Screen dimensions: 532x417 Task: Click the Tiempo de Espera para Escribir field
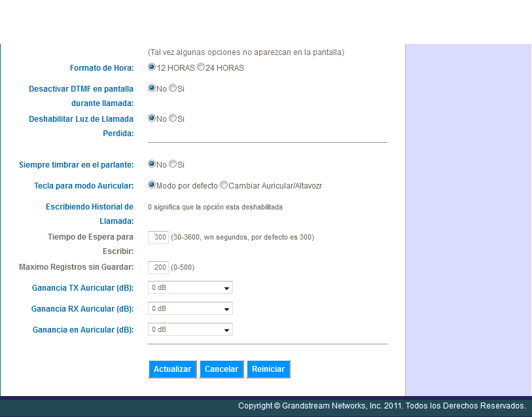coord(158,237)
